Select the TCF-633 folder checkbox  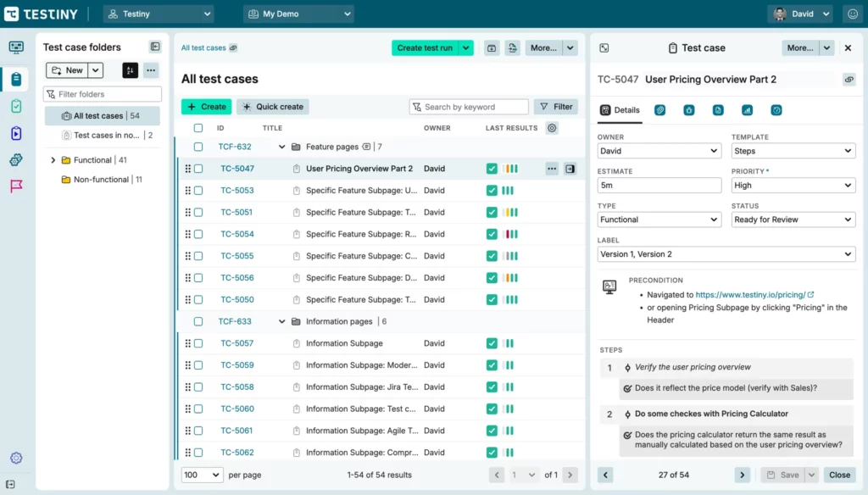click(x=198, y=321)
